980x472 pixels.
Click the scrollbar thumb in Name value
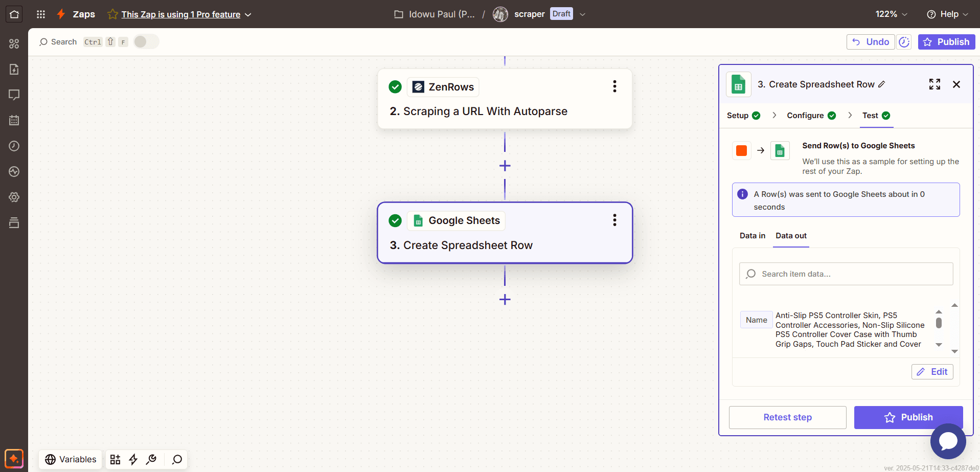[x=939, y=323]
